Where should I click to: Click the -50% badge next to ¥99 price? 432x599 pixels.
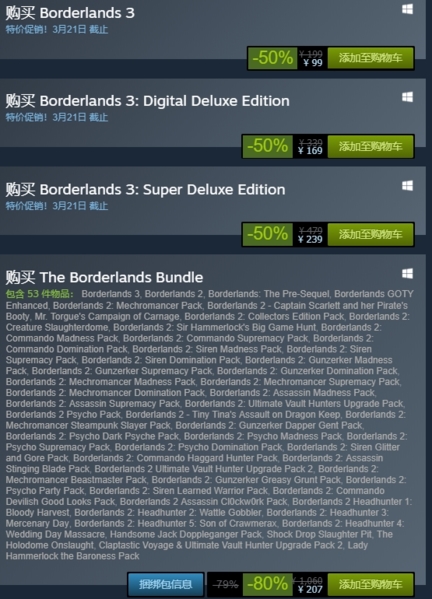pos(272,58)
